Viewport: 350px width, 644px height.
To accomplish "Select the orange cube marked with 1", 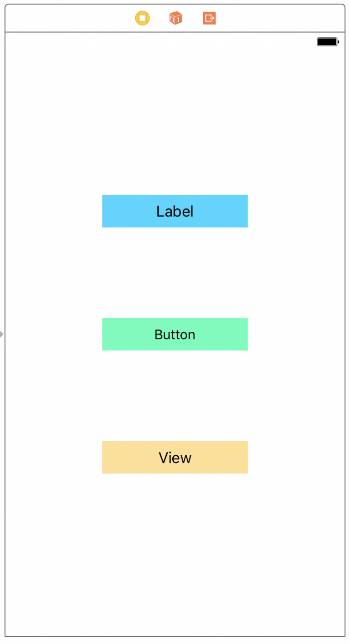I will pyautogui.click(x=175, y=18).
